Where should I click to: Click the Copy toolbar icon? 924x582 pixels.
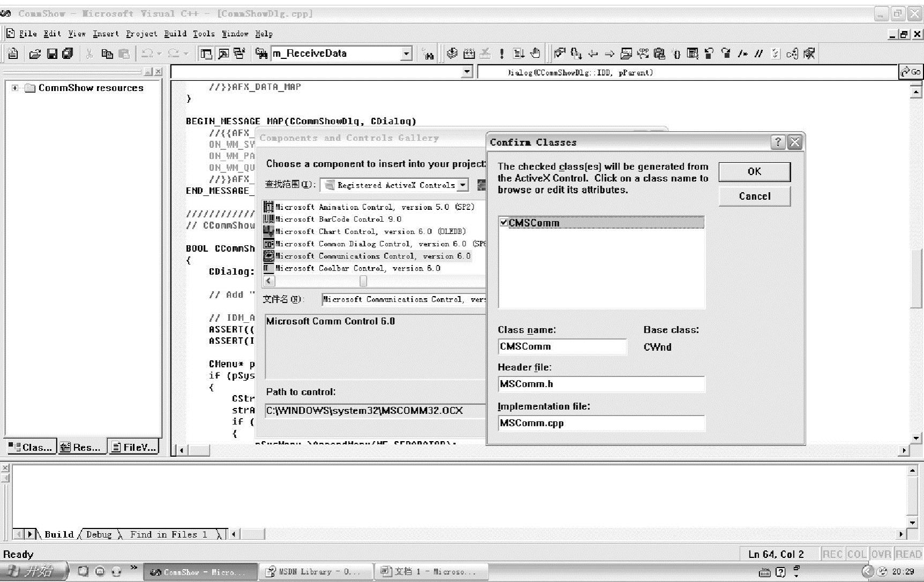click(x=107, y=54)
